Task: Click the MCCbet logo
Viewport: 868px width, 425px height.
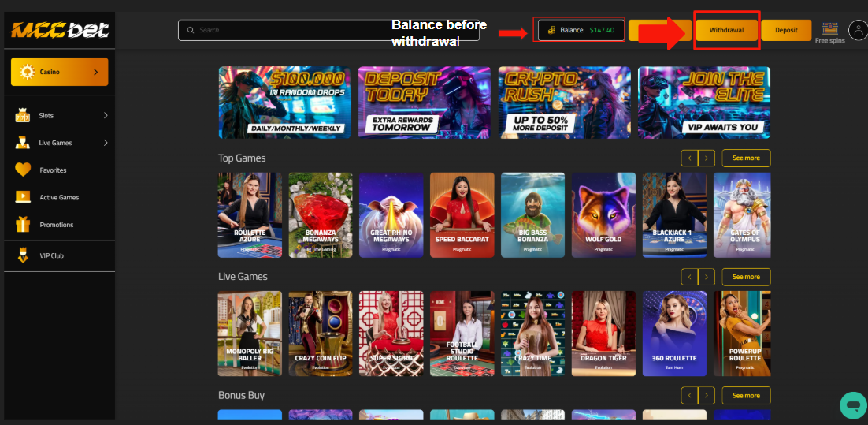Action: pos(59,31)
